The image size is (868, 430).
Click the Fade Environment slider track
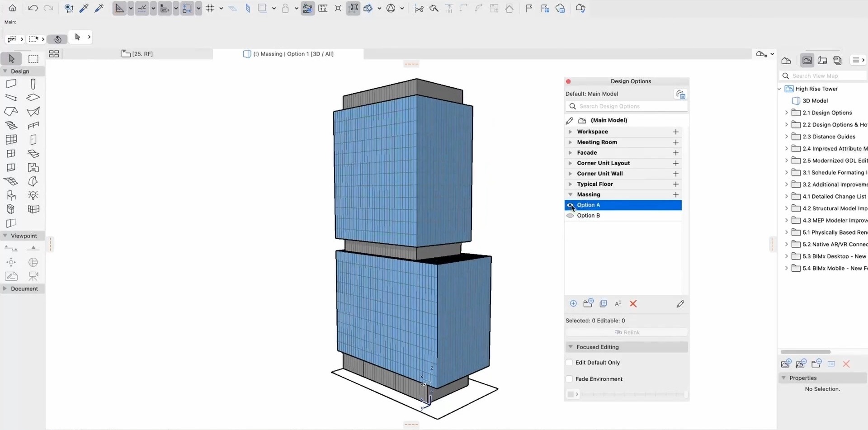coord(633,394)
